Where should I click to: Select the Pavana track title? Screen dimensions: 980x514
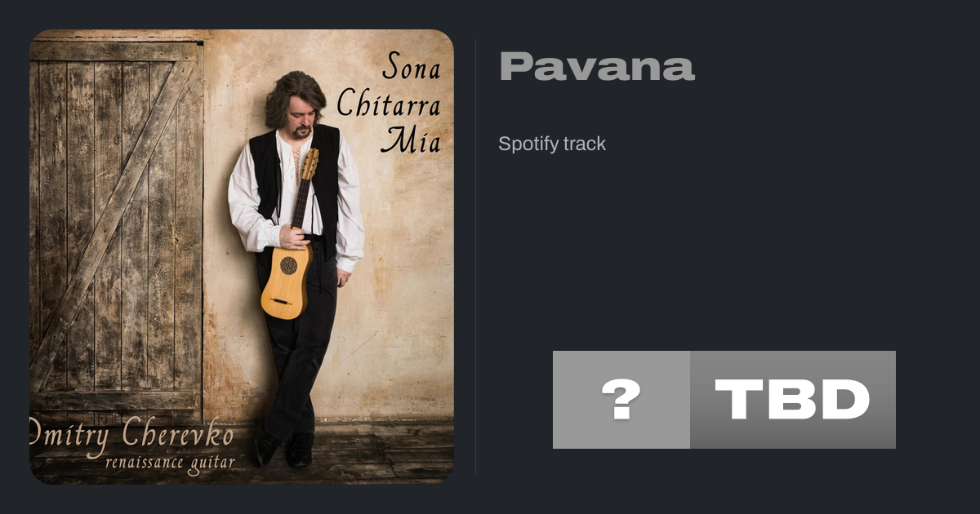point(597,67)
